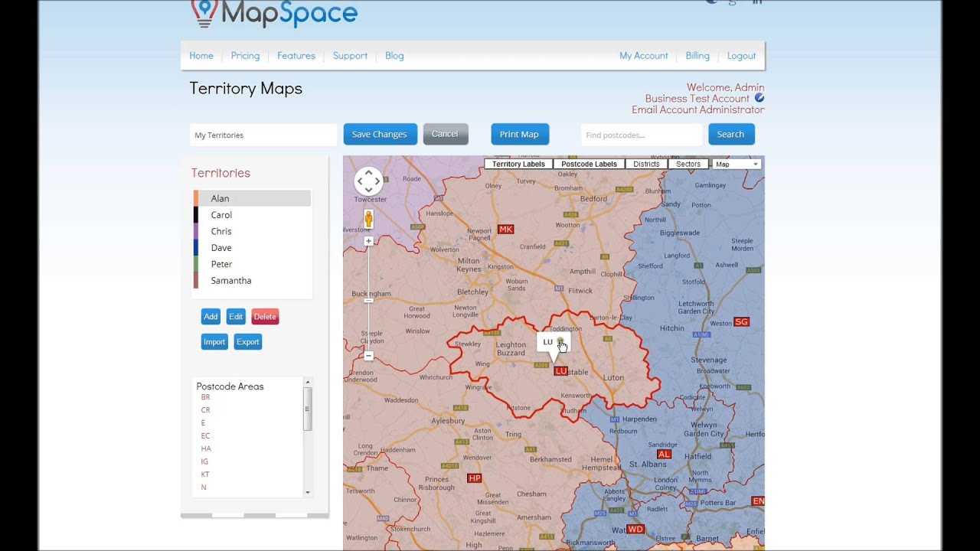
Task: Select postcode area BR
Action: click(205, 397)
